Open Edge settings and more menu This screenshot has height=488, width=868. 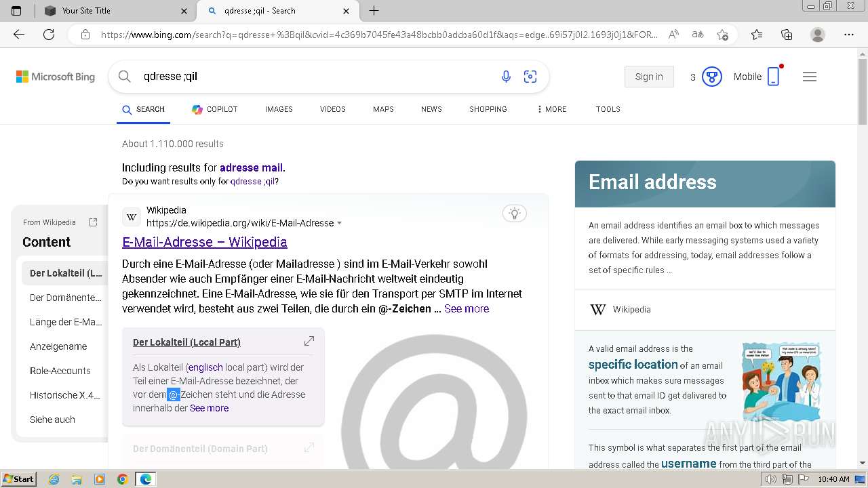click(x=849, y=35)
